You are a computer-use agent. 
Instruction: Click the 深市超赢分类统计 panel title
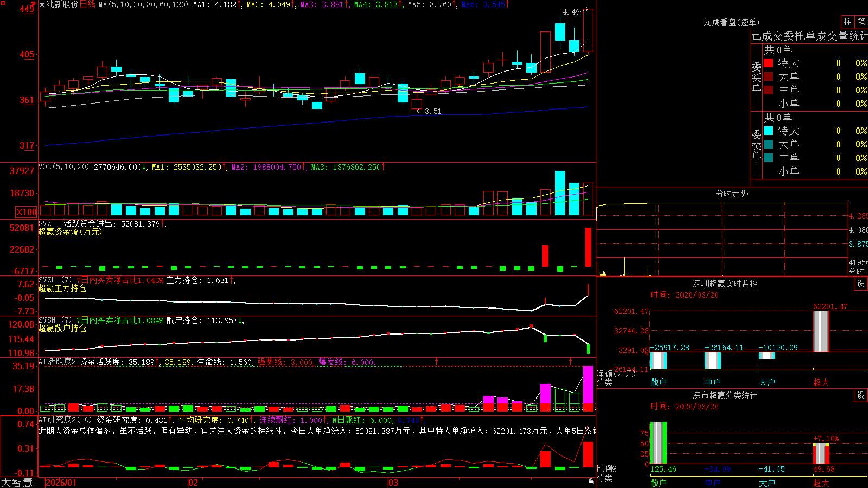(725, 395)
